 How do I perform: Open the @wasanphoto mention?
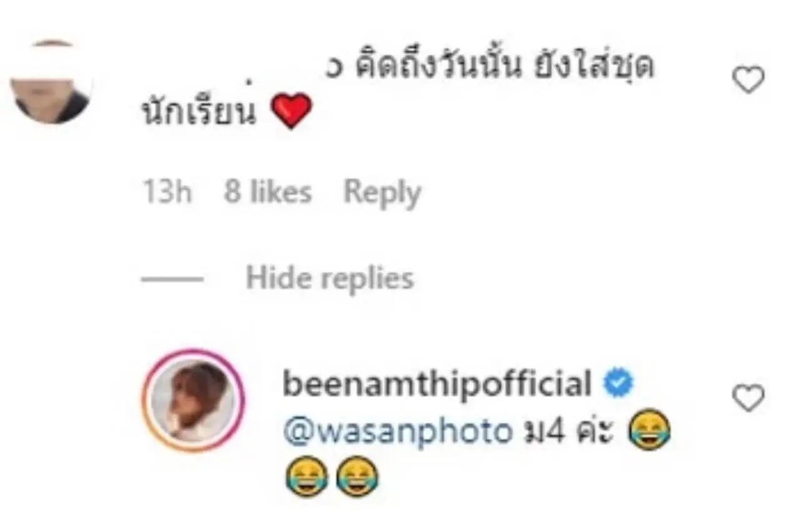[398, 432]
